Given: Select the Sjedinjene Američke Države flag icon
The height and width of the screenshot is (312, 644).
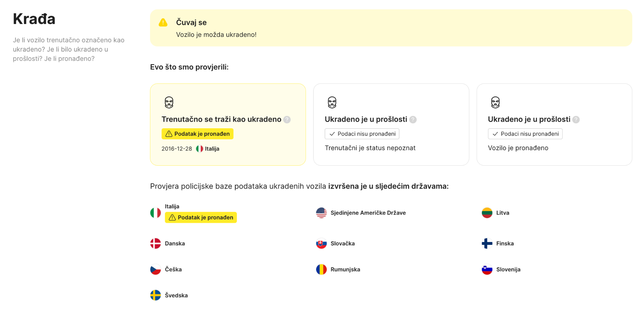Looking at the screenshot, I should pyautogui.click(x=321, y=213).
